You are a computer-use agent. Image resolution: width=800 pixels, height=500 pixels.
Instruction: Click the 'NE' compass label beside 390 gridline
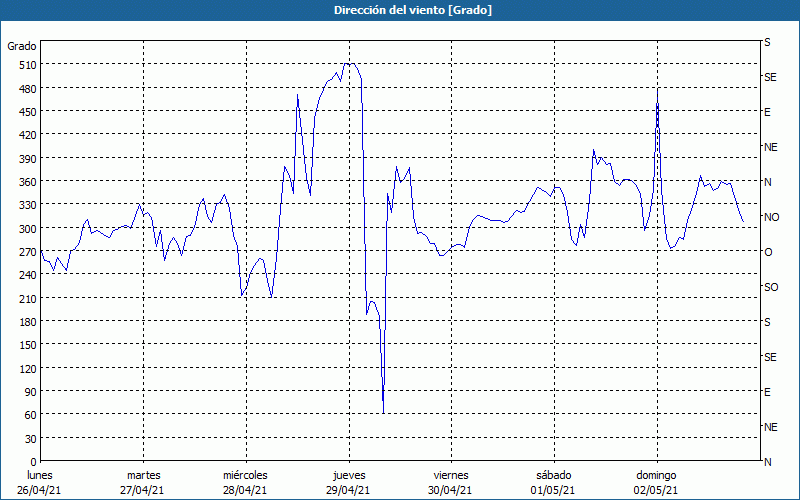[x=771, y=147]
